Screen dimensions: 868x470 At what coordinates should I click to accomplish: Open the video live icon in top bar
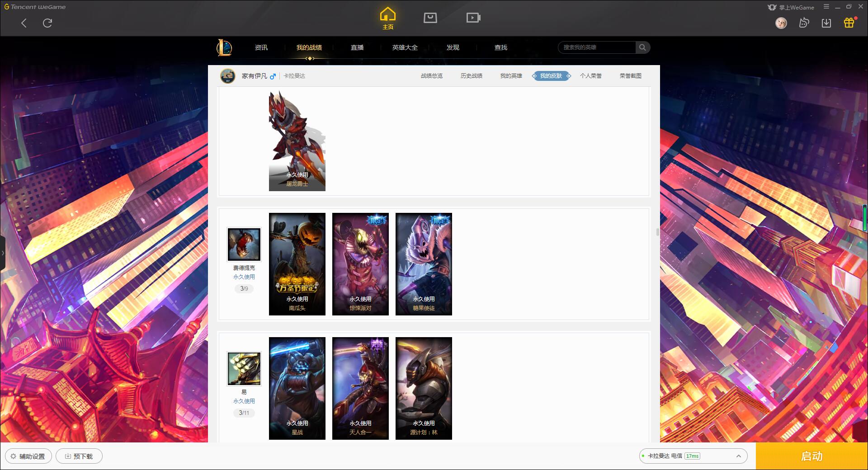[473, 18]
